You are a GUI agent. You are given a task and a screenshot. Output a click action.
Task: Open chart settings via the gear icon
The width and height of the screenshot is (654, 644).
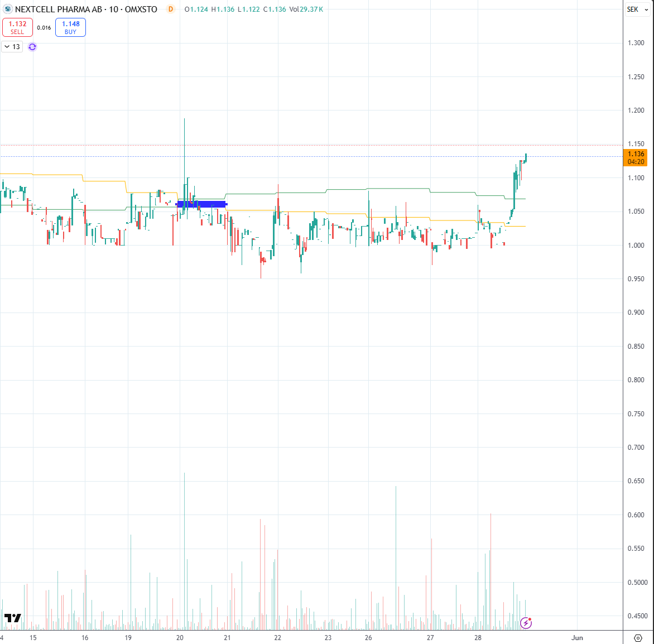point(638,638)
